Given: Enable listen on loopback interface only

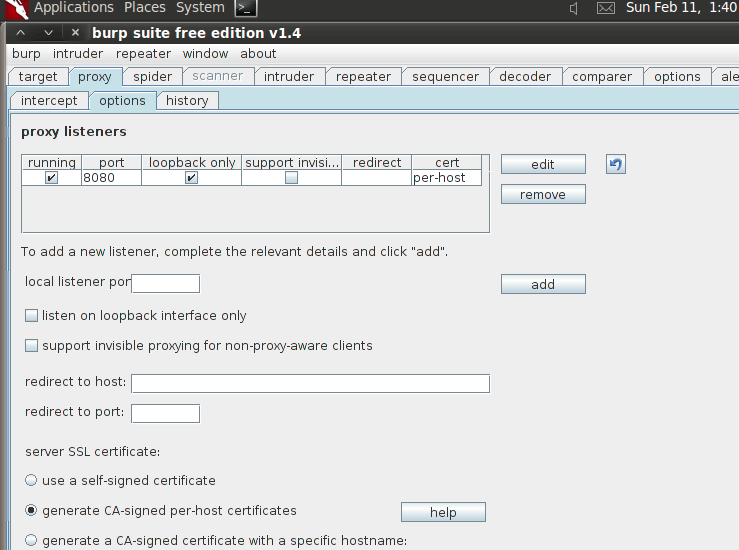Looking at the screenshot, I should (32, 316).
